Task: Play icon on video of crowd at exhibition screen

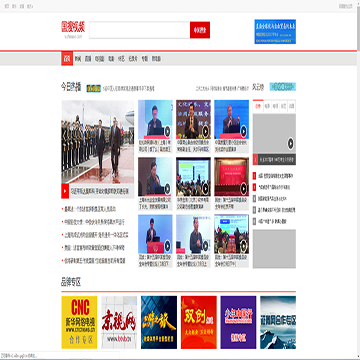Action: point(243,246)
